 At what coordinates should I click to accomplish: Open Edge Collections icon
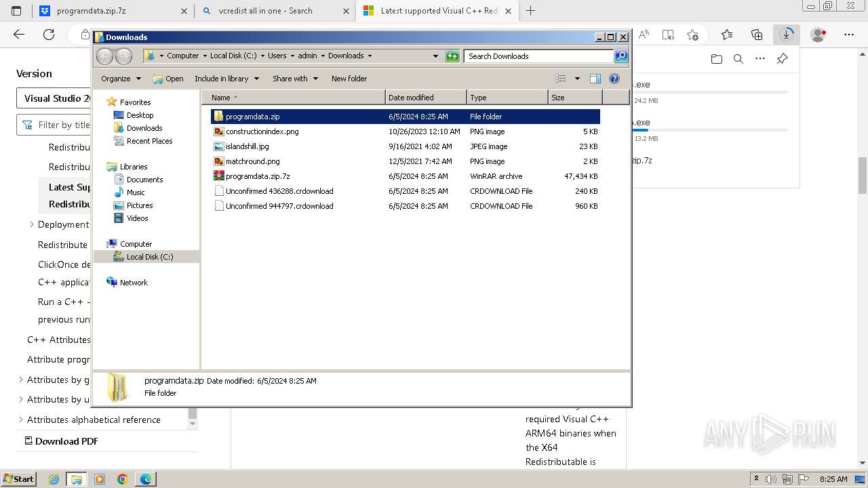757,35
